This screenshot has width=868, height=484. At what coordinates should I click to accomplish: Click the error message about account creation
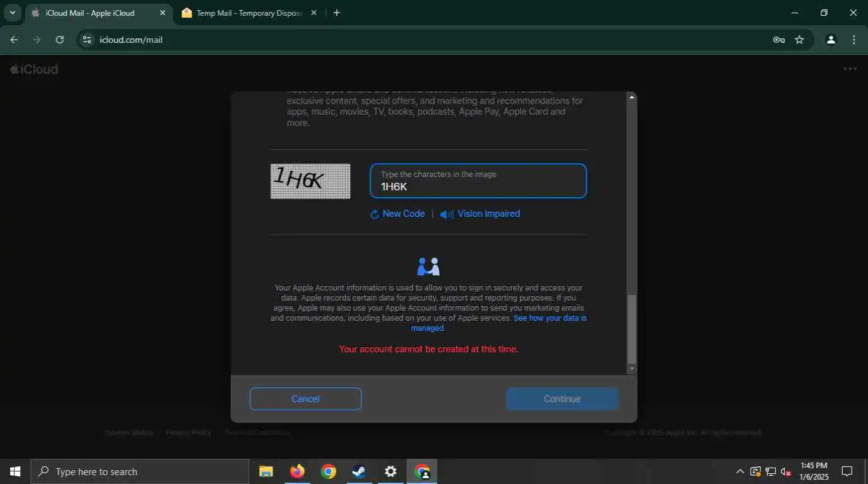[x=429, y=349]
